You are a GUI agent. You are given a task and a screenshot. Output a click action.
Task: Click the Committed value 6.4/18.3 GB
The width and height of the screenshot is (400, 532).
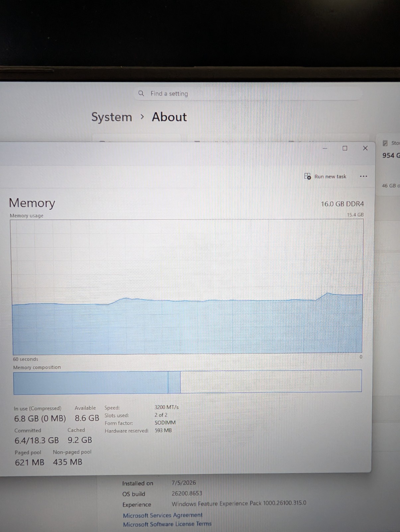pos(37,440)
